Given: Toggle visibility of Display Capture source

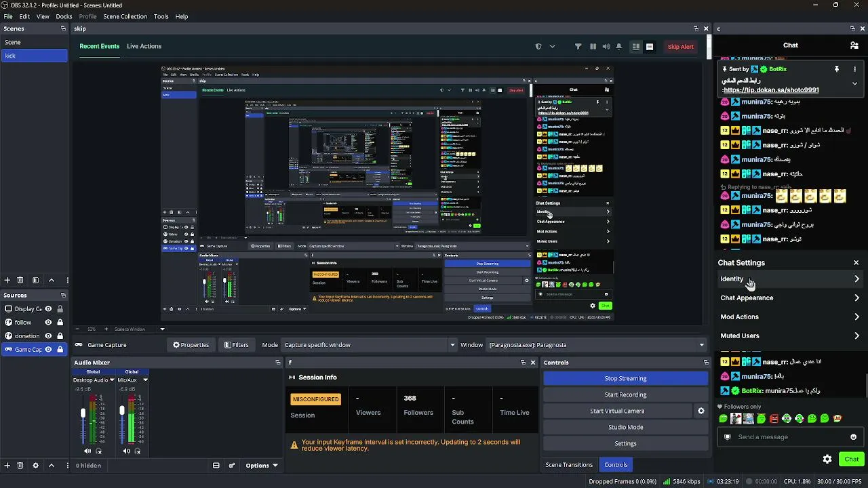Looking at the screenshot, I should coord(48,309).
